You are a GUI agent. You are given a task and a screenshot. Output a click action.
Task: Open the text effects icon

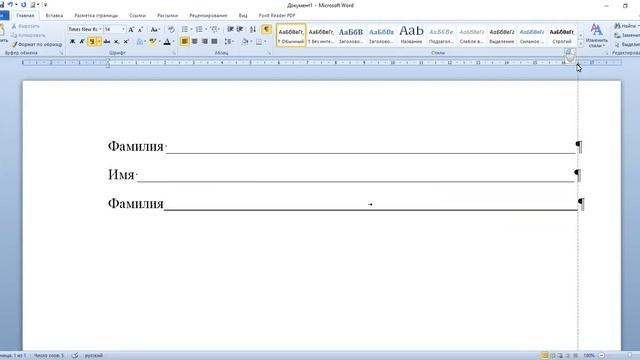[140, 42]
